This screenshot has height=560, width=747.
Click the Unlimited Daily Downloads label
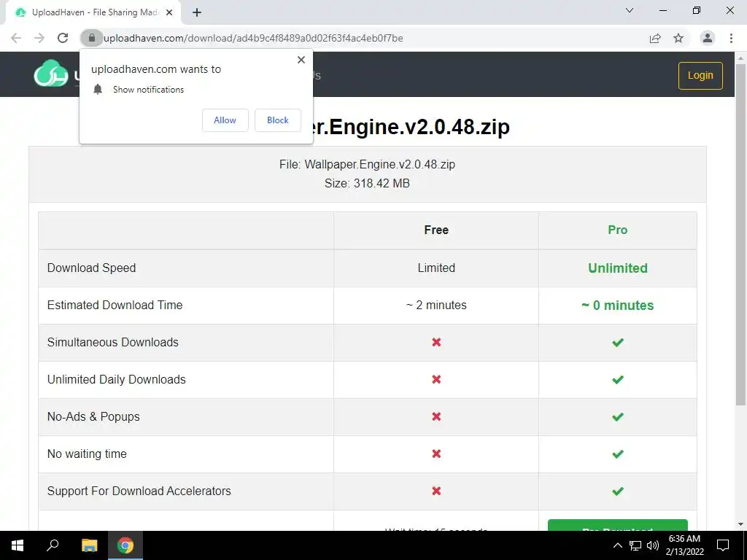[116, 379]
